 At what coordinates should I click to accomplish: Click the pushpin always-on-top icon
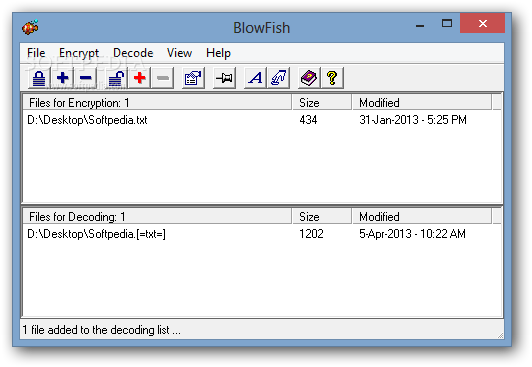point(224,78)
